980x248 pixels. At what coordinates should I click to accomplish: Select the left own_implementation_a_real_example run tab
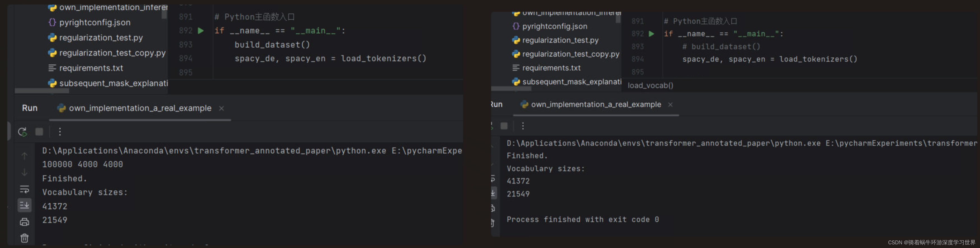tap(140, 108)
